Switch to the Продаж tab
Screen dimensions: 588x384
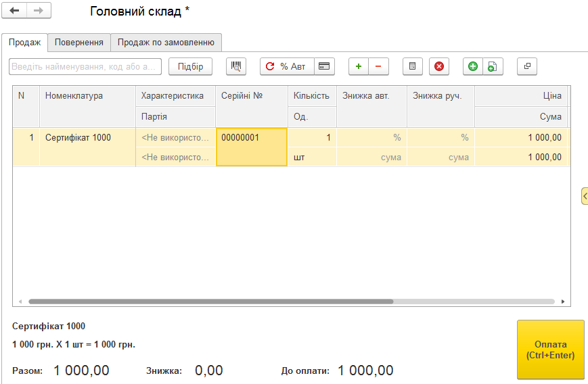[x=25, y=43]
